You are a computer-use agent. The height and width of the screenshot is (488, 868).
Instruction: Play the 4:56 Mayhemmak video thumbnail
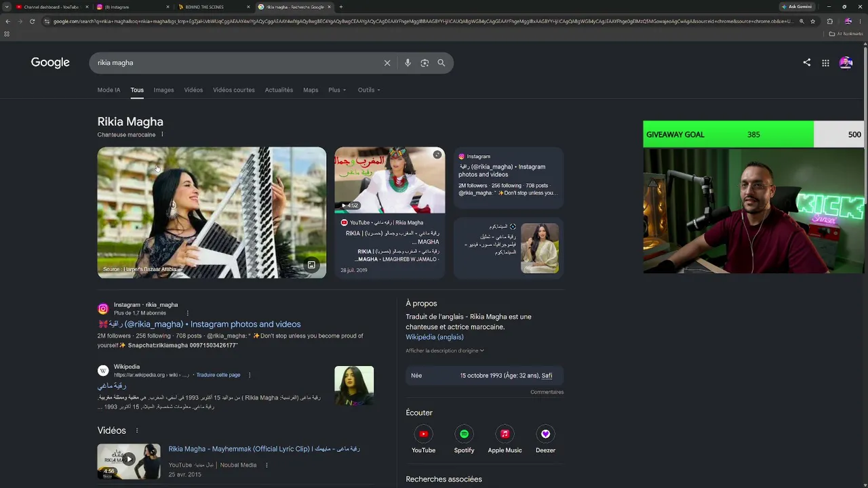(x=129, y=461)
